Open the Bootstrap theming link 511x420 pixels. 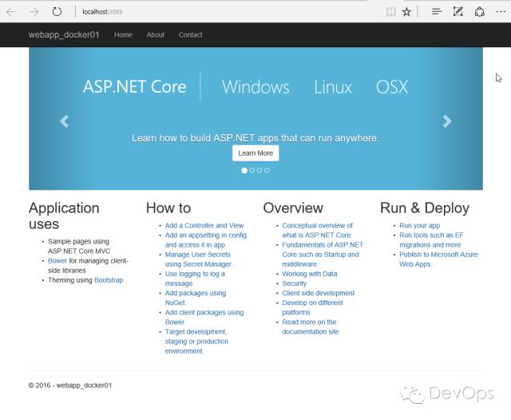pos(109,280)
